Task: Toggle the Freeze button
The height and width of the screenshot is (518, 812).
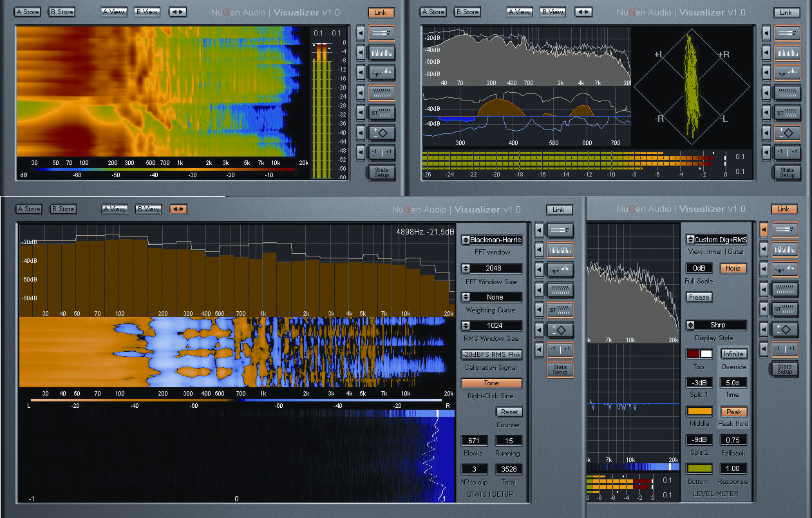Action: [699, 297]
